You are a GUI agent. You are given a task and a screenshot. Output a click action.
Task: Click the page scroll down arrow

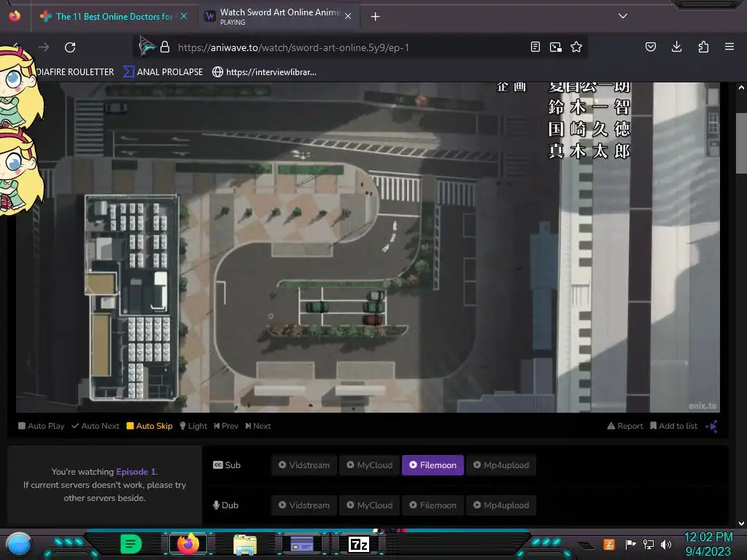coord(741,524)
